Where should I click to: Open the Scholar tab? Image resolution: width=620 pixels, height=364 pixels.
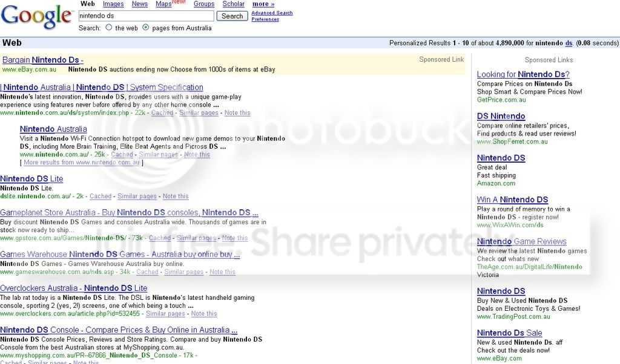point(233,4)
